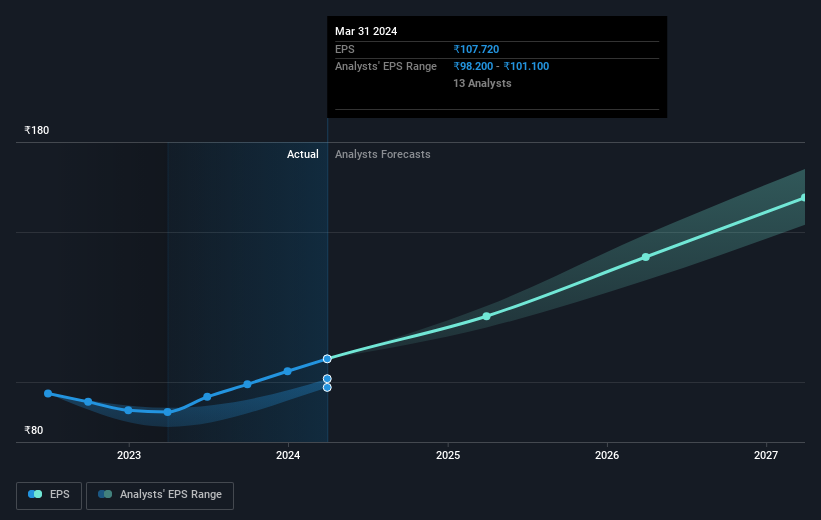Select the Mar 31 2024 EPS data point

pyautogui.click(x=327, y=359)
